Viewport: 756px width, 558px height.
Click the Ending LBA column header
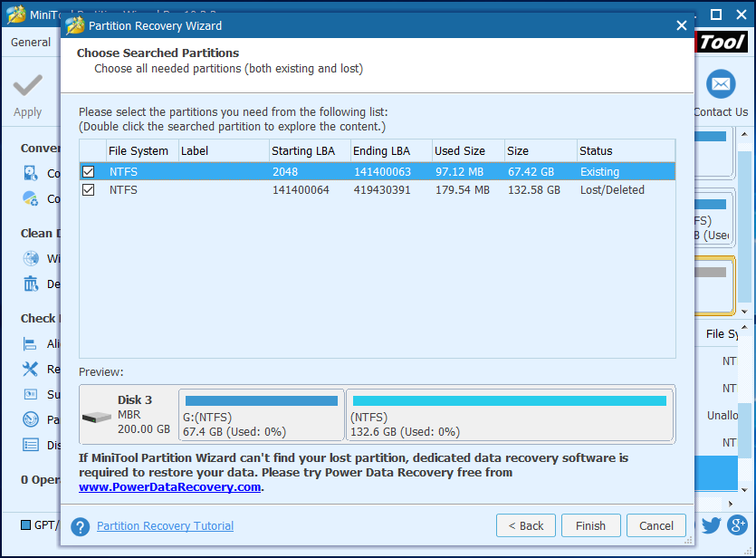click(391, 151)
